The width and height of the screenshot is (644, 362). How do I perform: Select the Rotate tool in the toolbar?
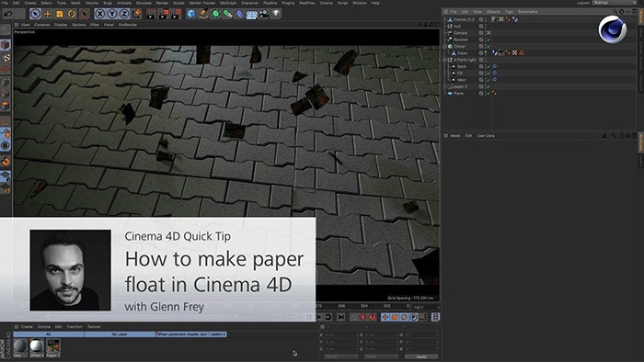pyautogui.click(x=72, y=14)
